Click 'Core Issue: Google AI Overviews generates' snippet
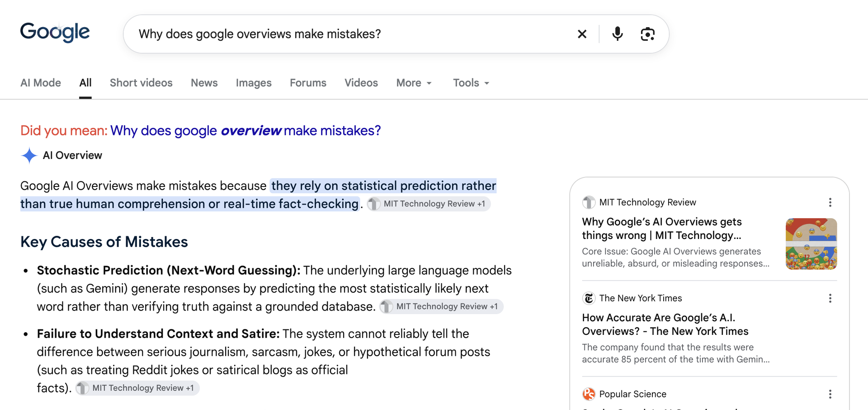The height and width of the screenshot is (410, 868). pos(671,251)
